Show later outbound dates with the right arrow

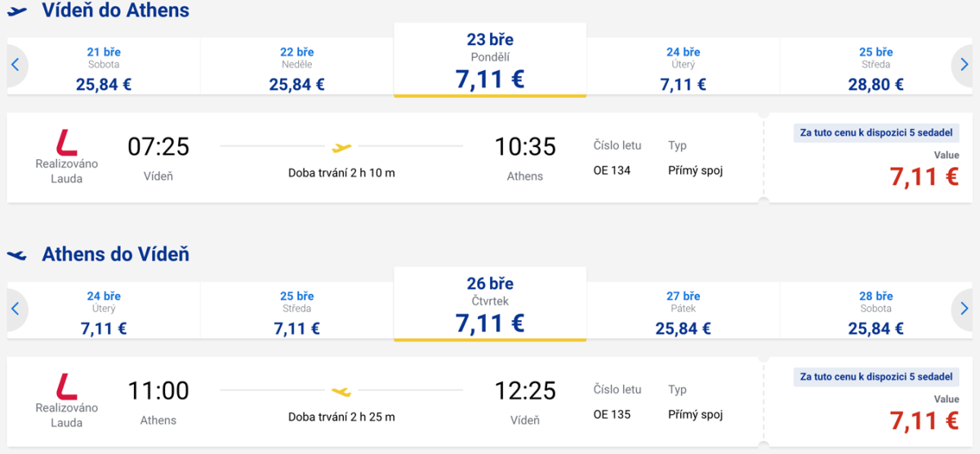tap(964, 65)
